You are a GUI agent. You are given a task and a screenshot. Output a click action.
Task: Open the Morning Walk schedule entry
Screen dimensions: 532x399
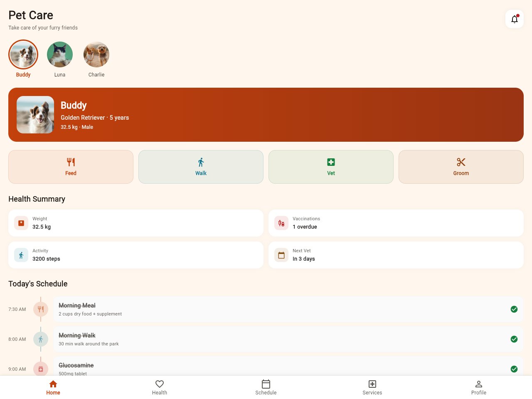click(x=288, y=339)
